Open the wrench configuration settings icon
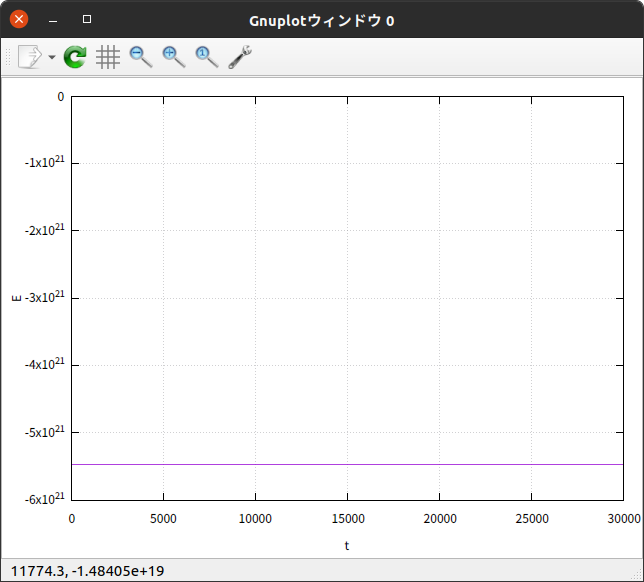 point(240,57)
